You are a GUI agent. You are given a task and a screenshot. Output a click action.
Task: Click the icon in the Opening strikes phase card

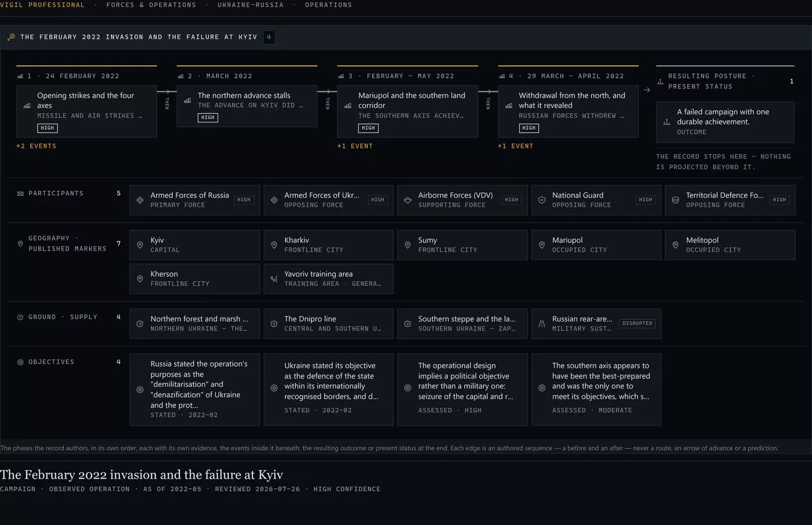(x=27, y=106)
